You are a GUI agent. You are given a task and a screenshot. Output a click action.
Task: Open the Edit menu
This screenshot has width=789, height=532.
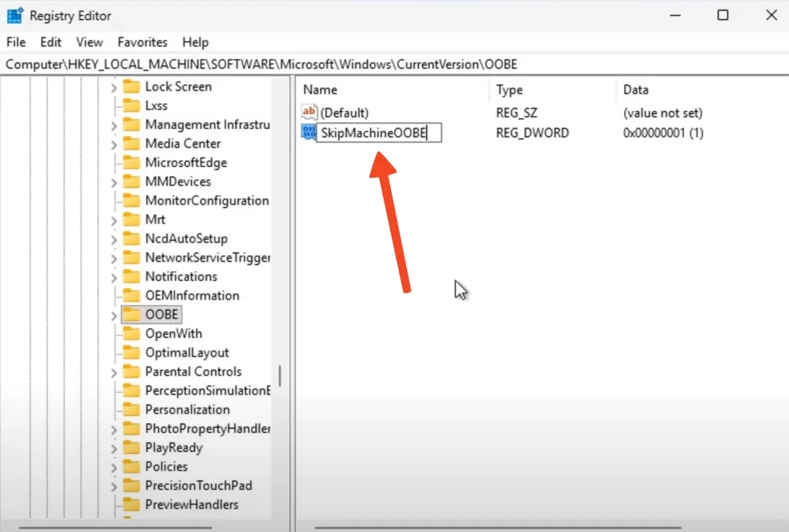pos(51,42)
